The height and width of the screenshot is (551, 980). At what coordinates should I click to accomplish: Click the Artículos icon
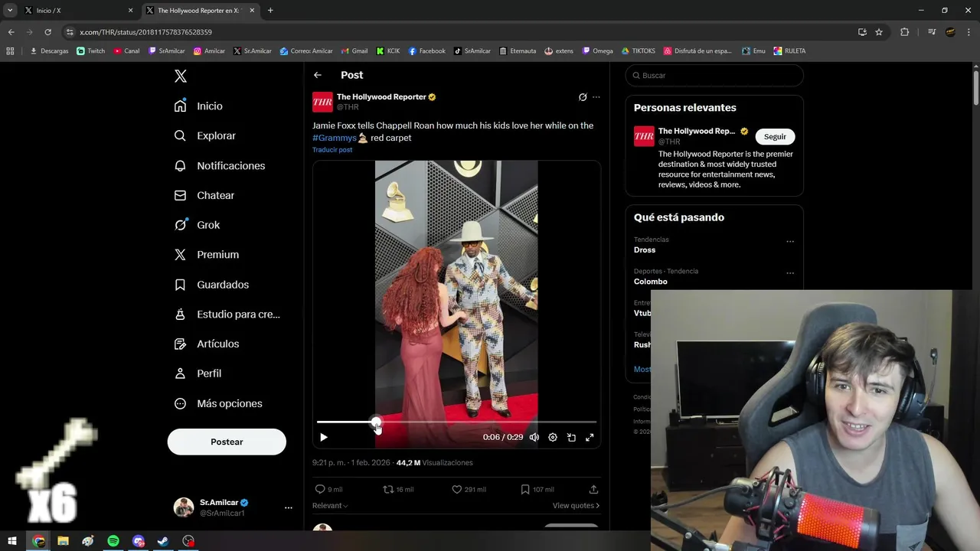click(180, 344)
